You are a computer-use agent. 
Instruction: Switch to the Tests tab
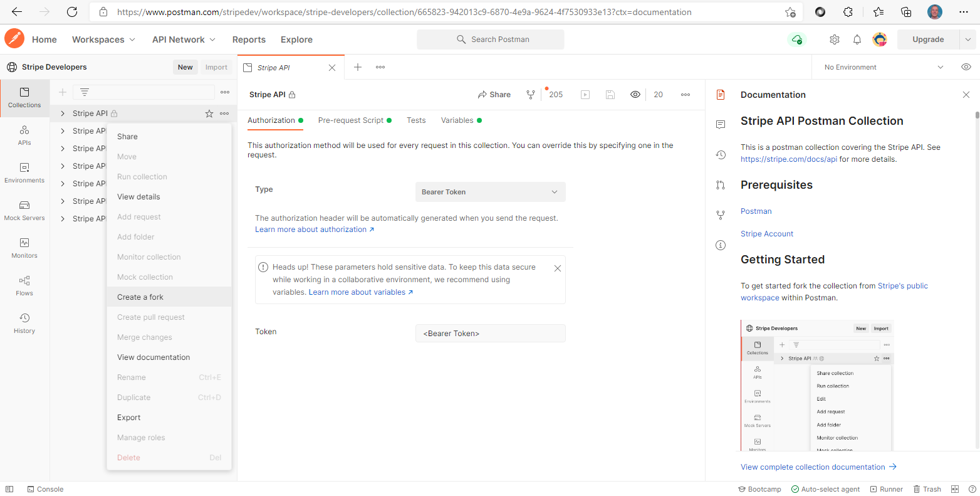(415, 120)
